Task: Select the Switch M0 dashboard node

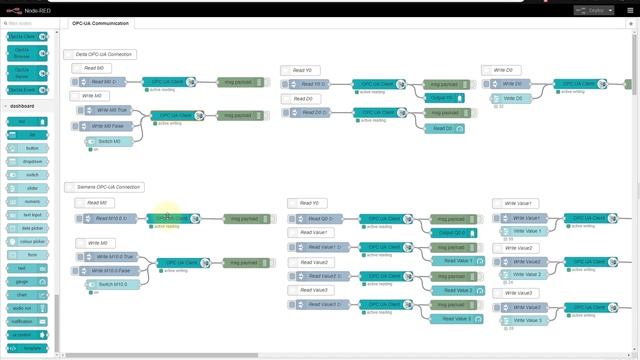Action: pyautogui.click(x=109, y=141)
